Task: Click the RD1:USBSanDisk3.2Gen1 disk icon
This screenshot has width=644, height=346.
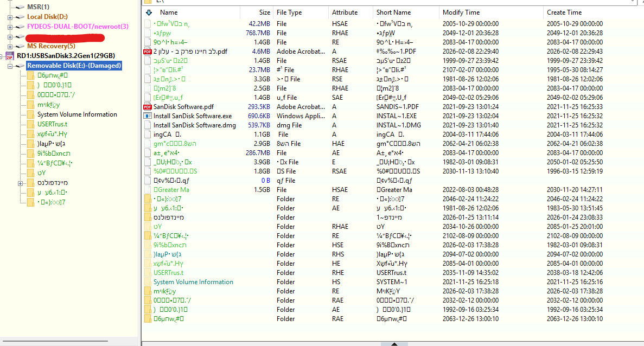Action: [9, 55]
